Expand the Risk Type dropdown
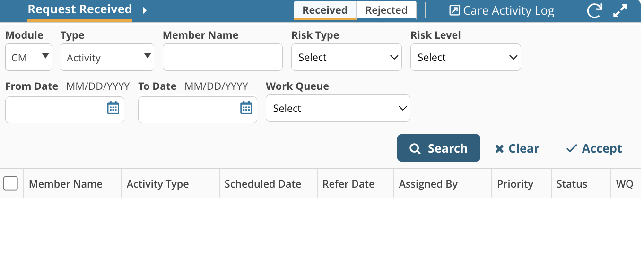Viewport: 644px width, 257px height. [x=347, y=57]
